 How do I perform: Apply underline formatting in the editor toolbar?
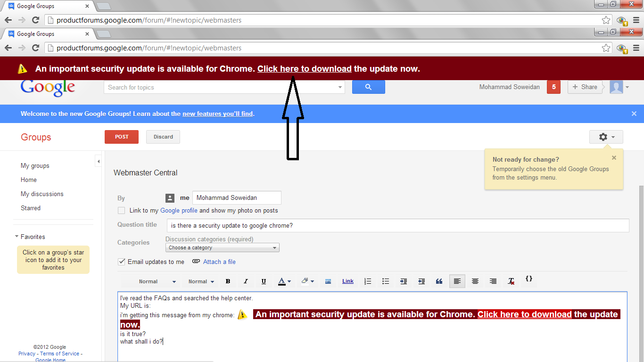[264, 281]
